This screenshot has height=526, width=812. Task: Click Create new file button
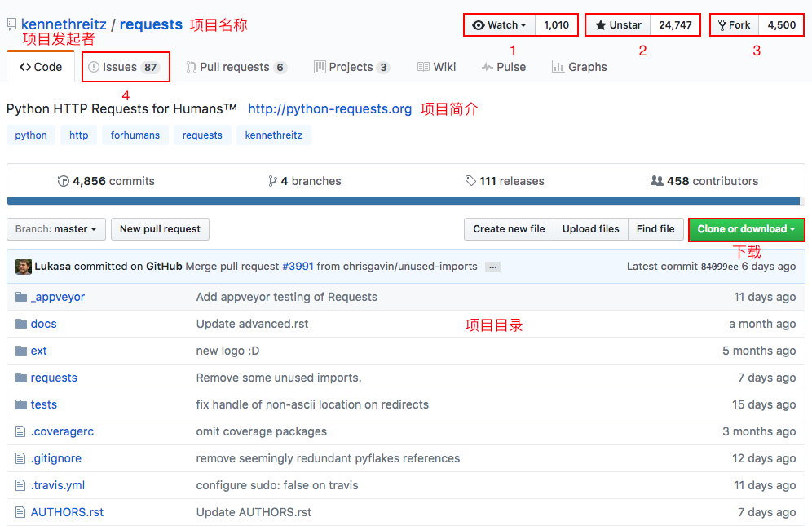(509, 229)
